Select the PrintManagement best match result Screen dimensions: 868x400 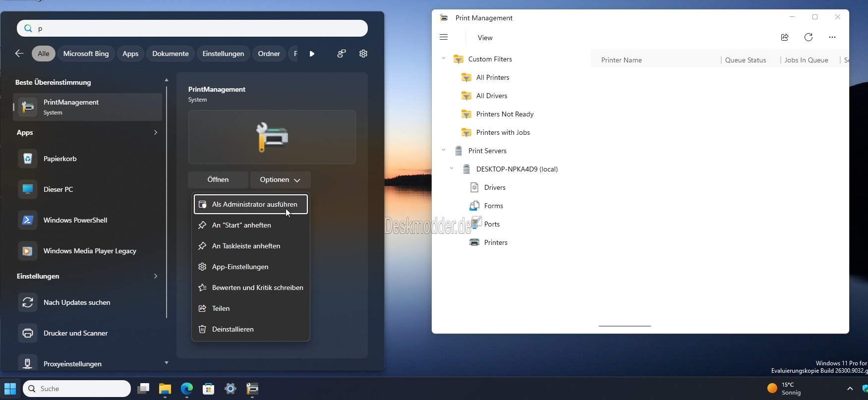click(x=88, y=107)
